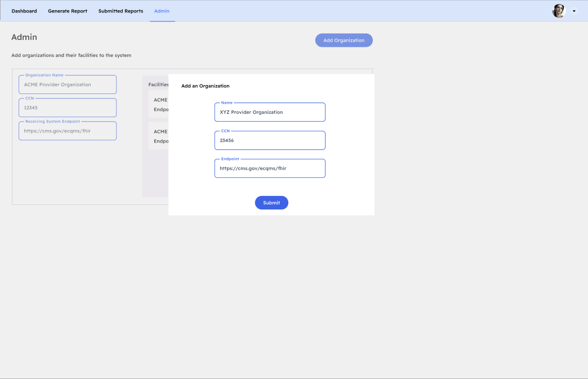This screenshot has height=379, width=588.
Task: Click the Add Organization button
Action: coord(344,40)
